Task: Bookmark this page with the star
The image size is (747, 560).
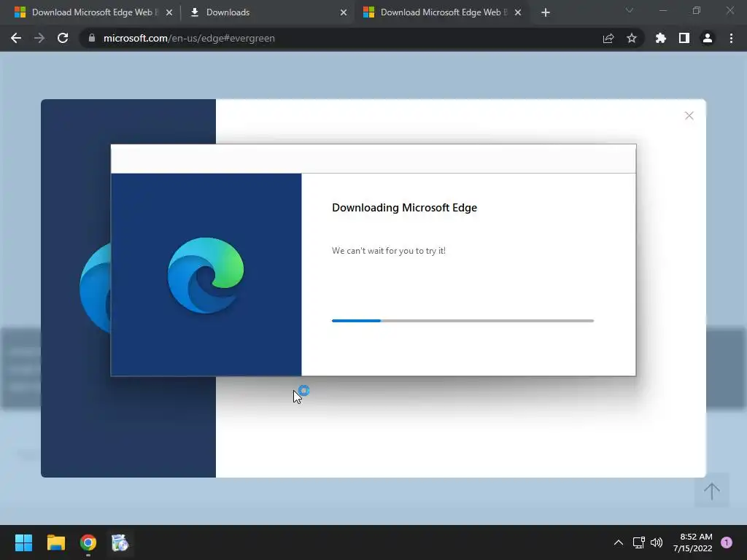Action: tap(632, 38)
